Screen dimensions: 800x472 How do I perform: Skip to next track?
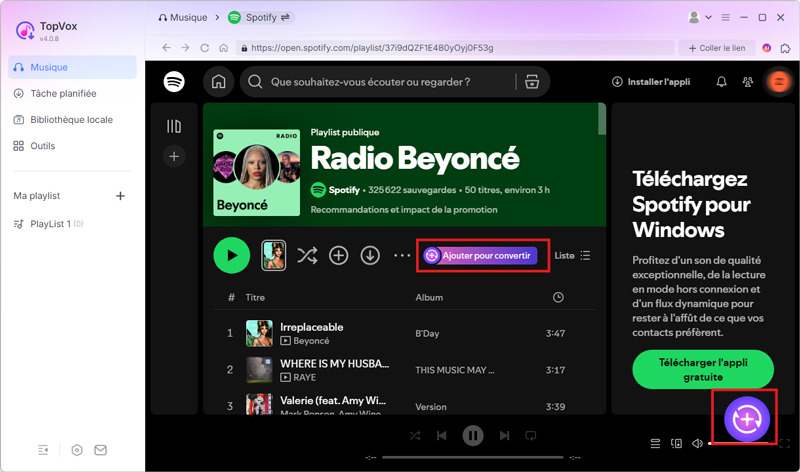point(505,436)
